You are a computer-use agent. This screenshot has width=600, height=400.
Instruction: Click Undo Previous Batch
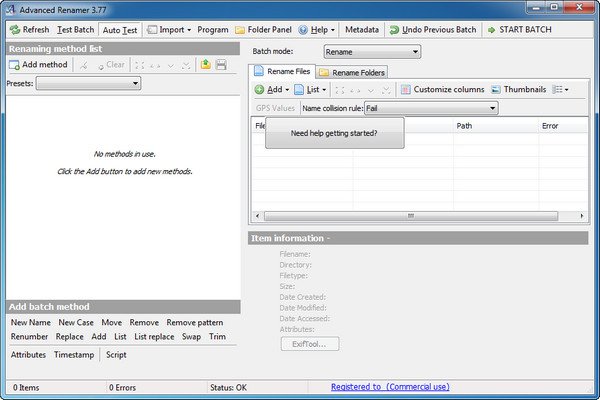[433, 30]
